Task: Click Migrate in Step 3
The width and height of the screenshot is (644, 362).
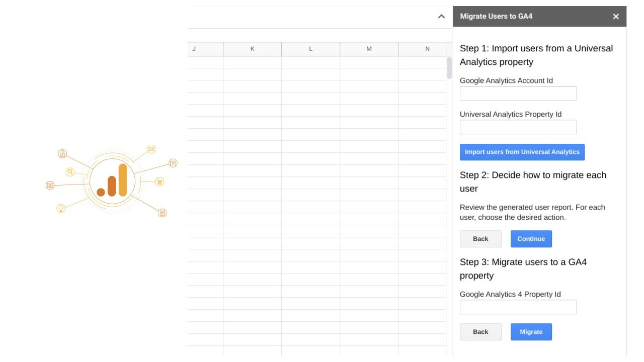Action: 531,332
